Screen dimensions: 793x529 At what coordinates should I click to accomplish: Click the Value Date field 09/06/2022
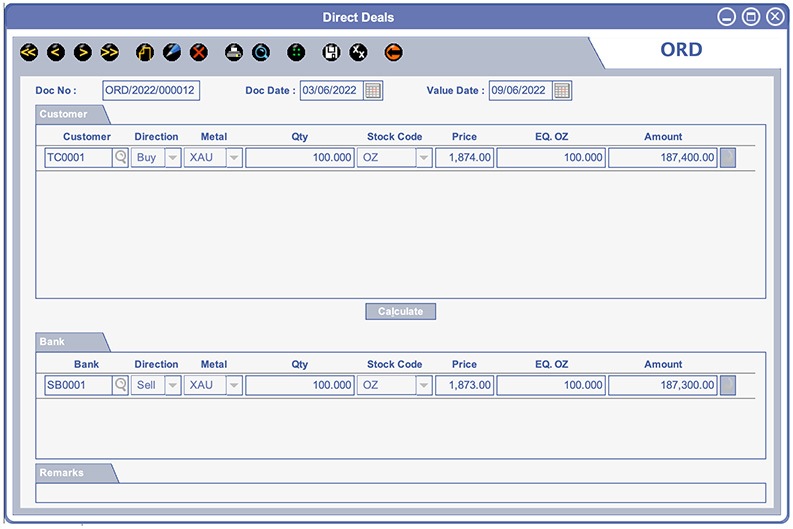(x=520, y=91)
